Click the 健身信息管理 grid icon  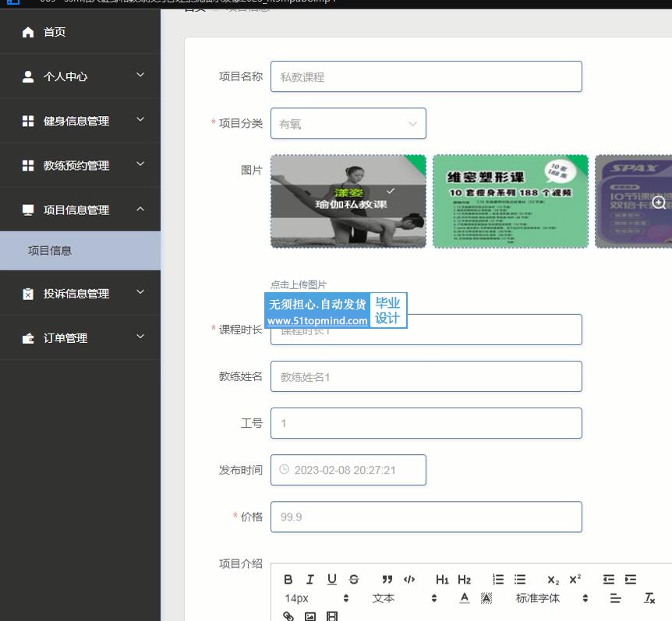28,122
